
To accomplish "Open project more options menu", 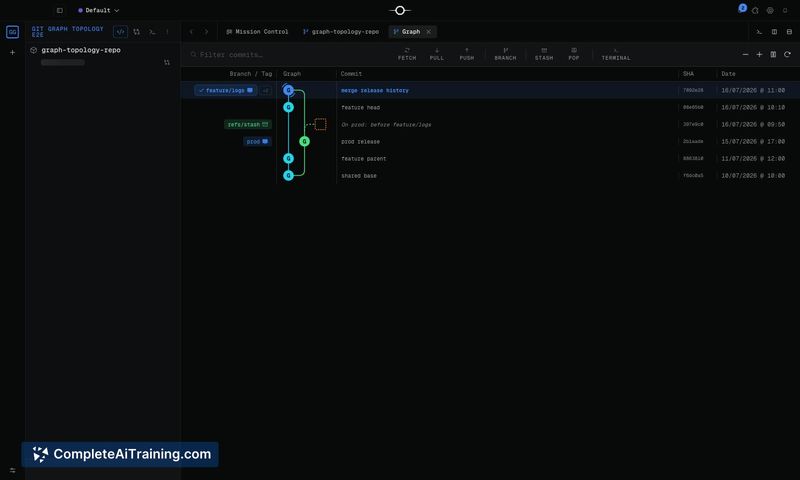I will tap(167, 32).
